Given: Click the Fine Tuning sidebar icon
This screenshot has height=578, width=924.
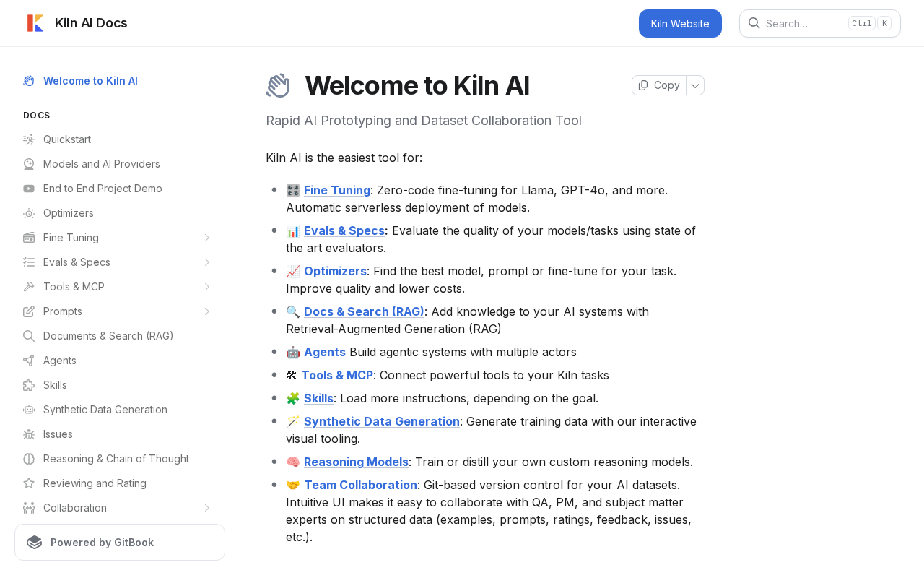Looking at the screenshot, I should pos(29,238).
